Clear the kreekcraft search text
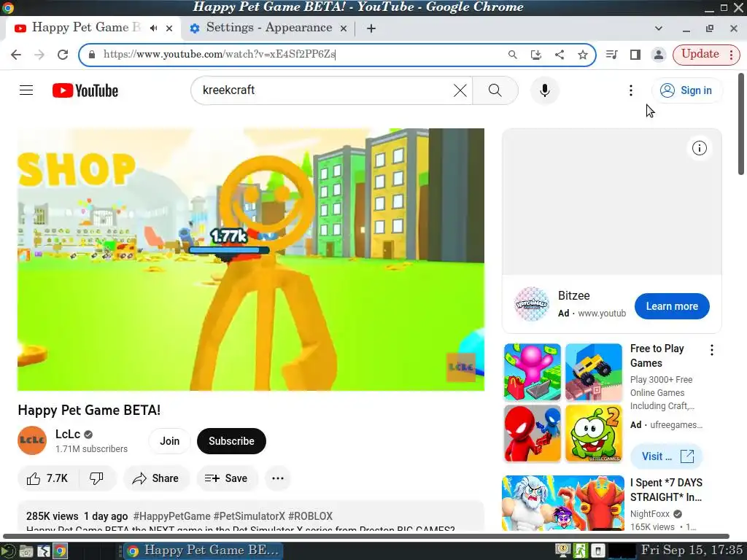Screen dimensions: 747x560 460,90
